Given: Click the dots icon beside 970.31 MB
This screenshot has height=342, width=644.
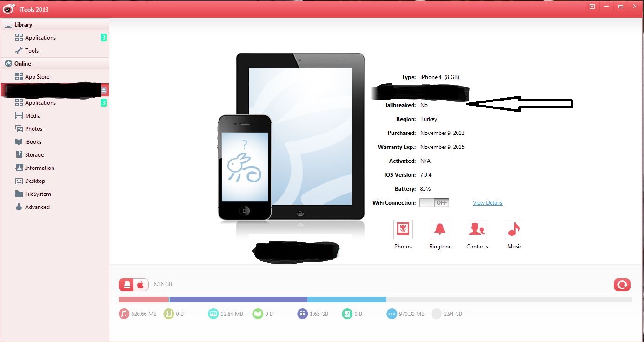Looking at the screenshot, I should (x=392, y=314).
